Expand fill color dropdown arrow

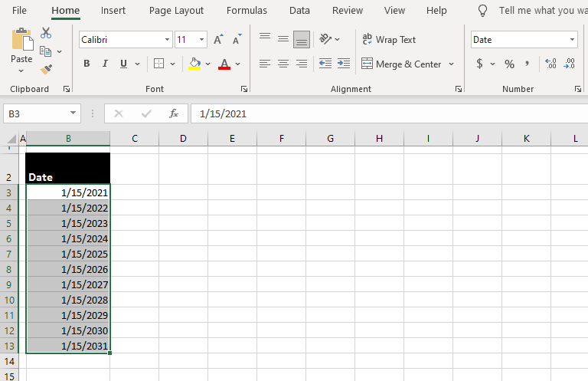tap(207, 64)
